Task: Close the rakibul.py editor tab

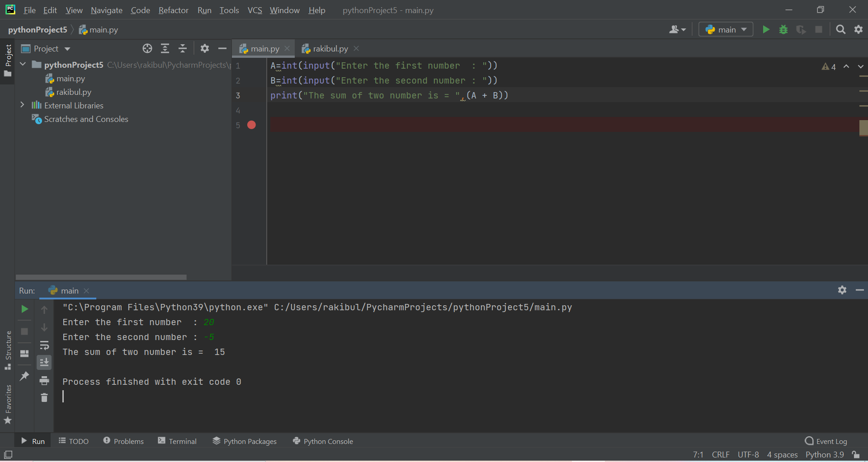Action: (356, 48)
